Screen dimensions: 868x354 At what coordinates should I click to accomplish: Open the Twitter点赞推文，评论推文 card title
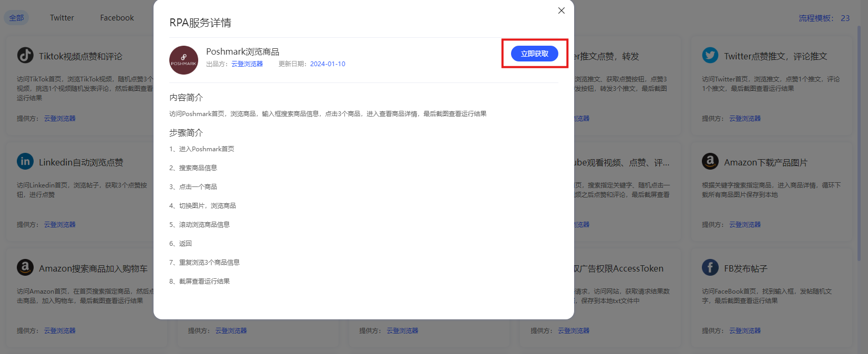(775, 56)
